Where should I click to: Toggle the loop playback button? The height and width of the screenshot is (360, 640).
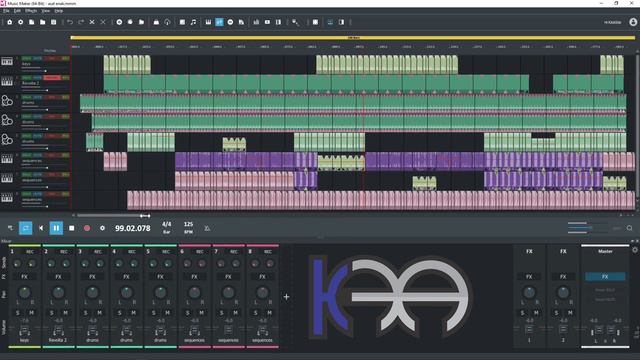[x=26, y=228]
